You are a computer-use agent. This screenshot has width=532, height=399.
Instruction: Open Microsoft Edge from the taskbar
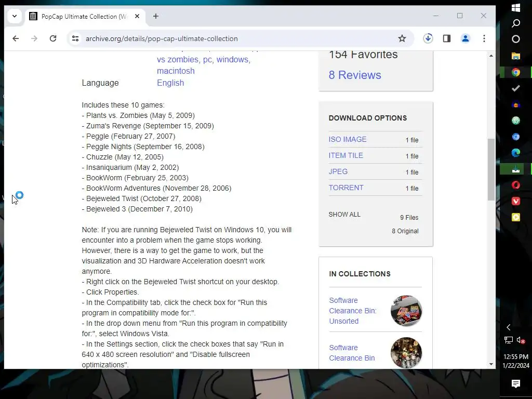tap(516, 153)
